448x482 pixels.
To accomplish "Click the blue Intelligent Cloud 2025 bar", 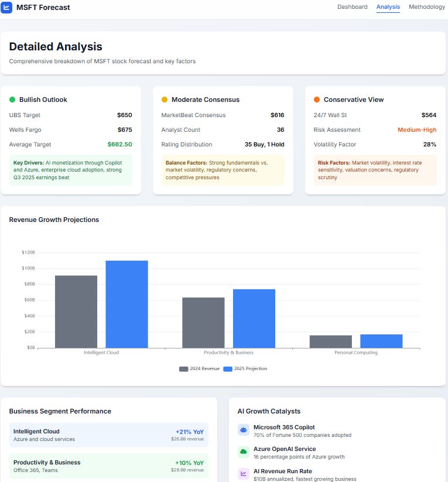I will point(126,305).
